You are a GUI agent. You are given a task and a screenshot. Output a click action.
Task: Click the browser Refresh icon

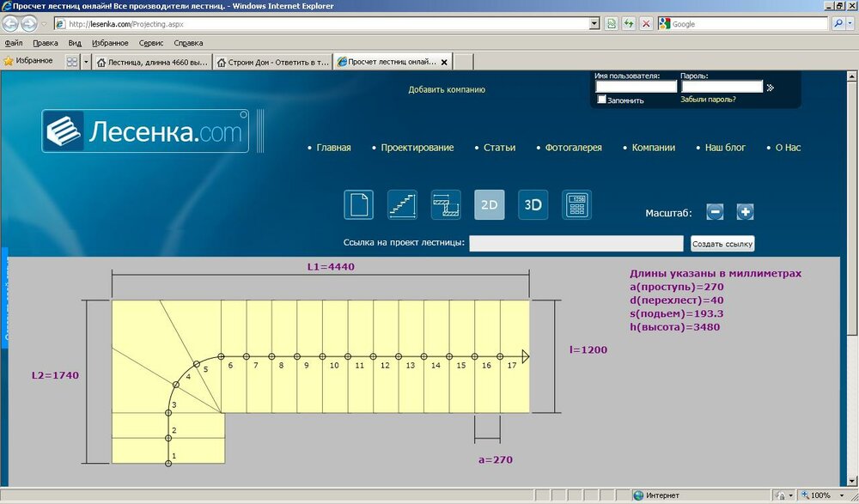tap(629, 24)
